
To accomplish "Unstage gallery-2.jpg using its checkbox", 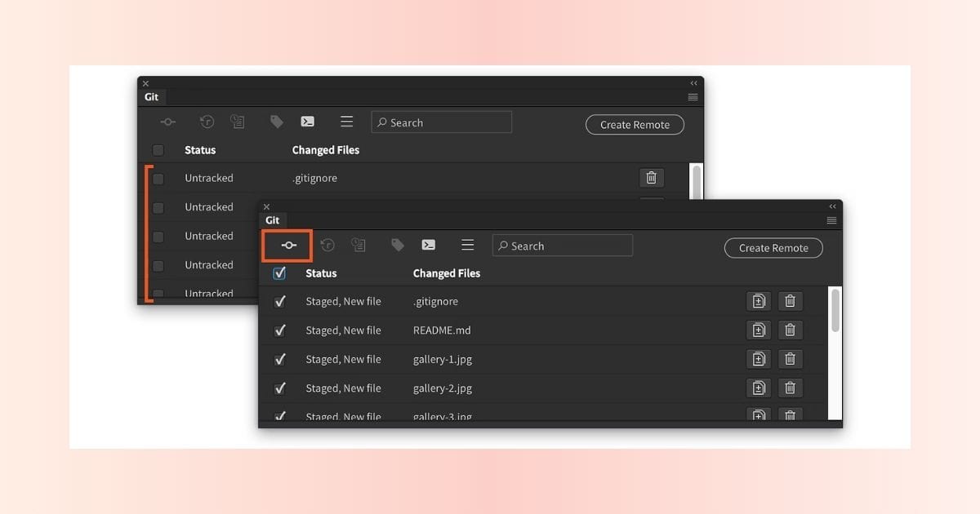I will pos(279,388).
